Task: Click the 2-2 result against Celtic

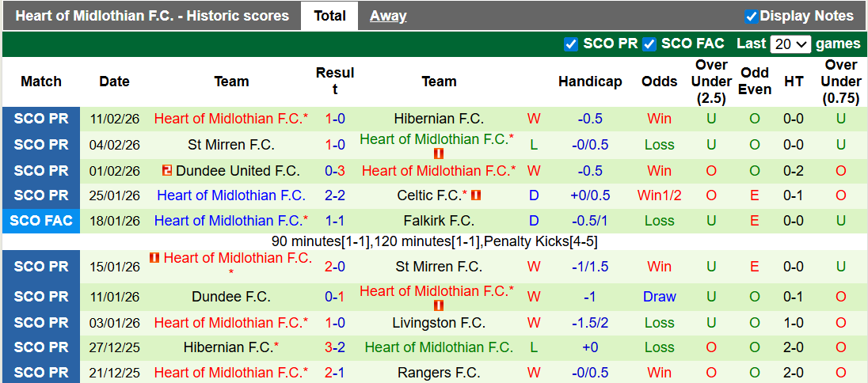Action: tap(335, 195)
